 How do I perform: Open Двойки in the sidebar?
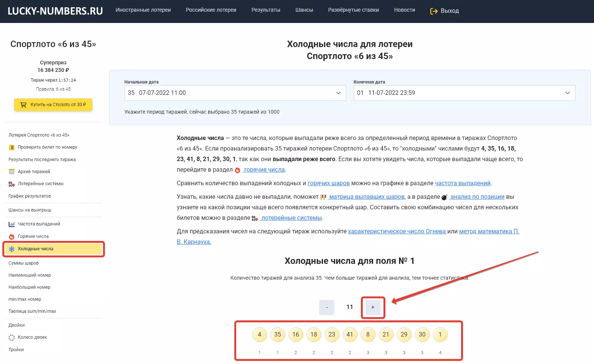click(17, 325)
